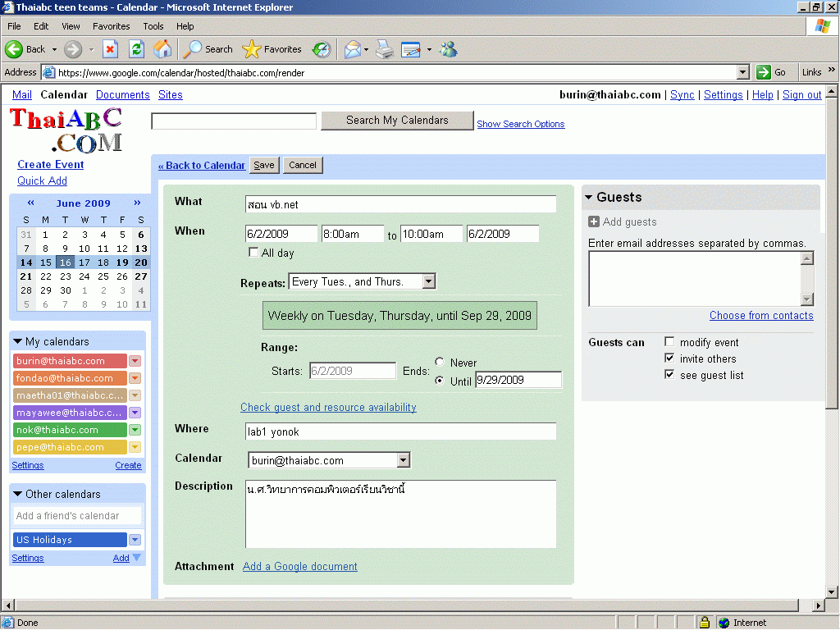
Task: Click the Refresh page icon
Action: (136, 49)
